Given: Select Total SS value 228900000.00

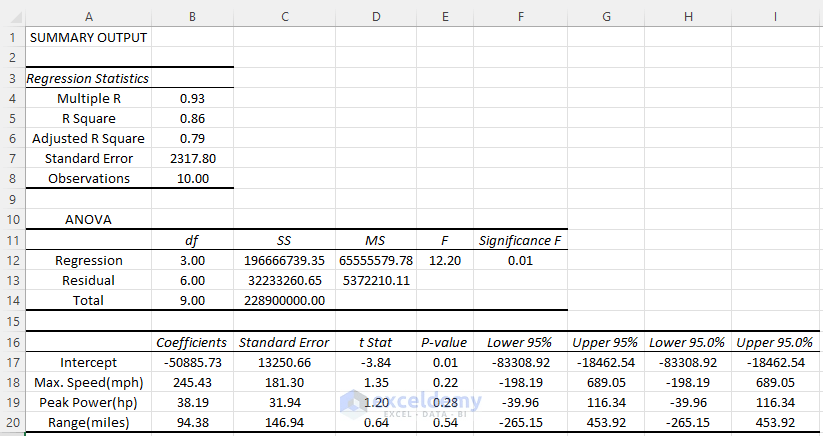Looking at the screenshot, I should point(284,300).
